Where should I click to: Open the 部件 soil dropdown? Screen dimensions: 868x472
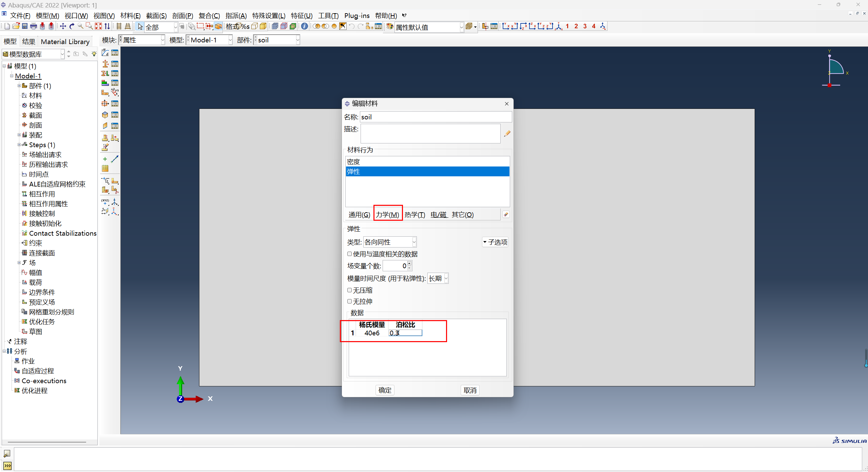[277, 40]
